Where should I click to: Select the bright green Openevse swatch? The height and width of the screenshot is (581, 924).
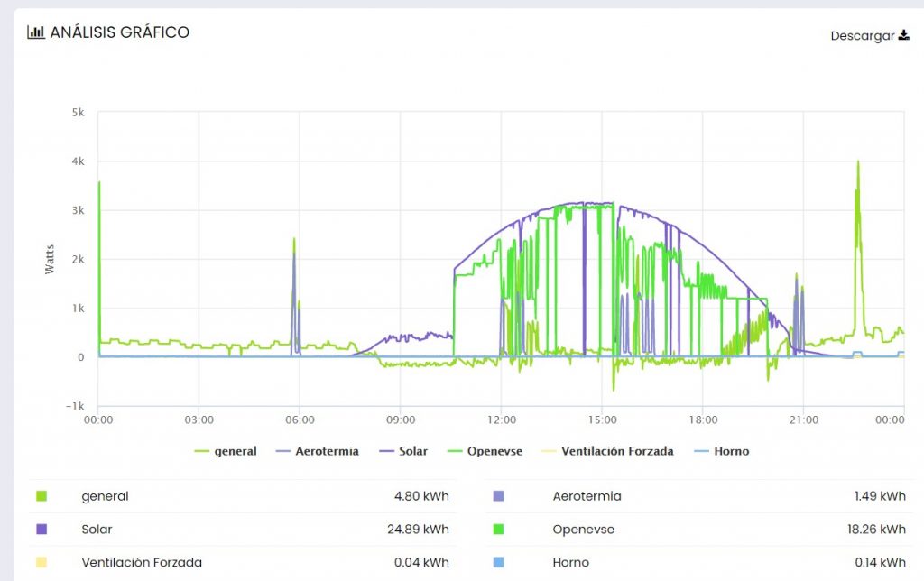(499, 530)
